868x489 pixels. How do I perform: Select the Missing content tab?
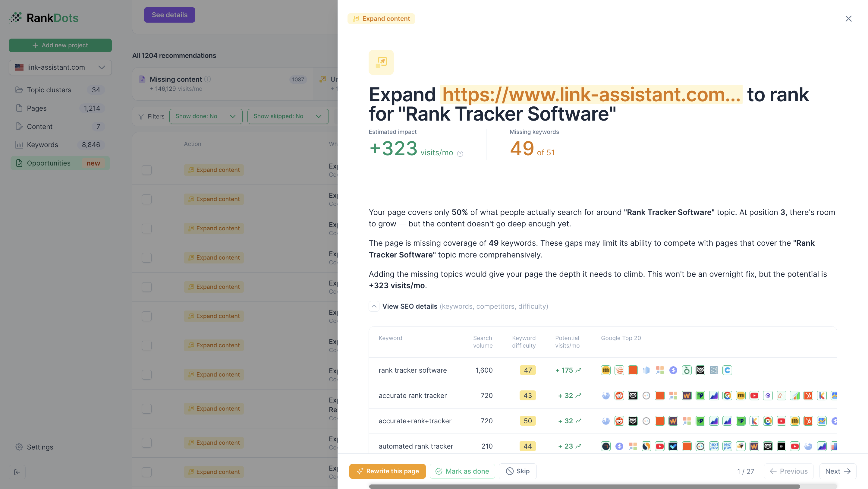[222, 84]
